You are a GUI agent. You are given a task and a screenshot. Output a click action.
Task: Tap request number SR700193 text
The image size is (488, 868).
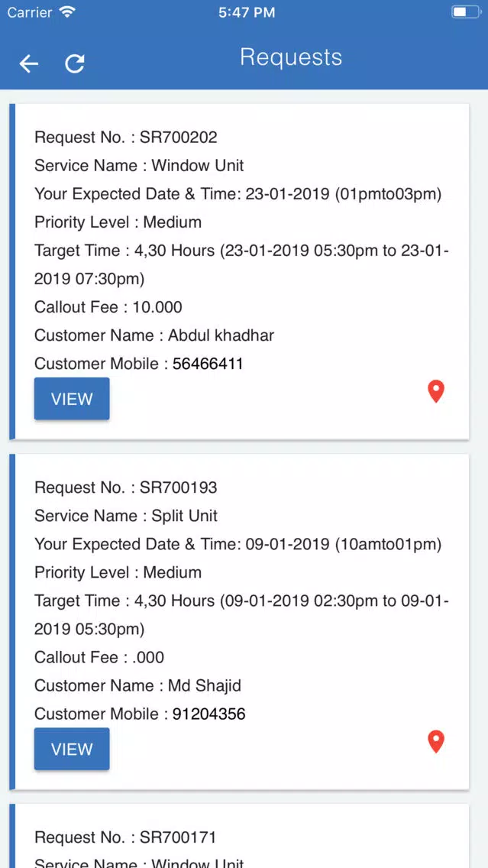tap(178, 487)
